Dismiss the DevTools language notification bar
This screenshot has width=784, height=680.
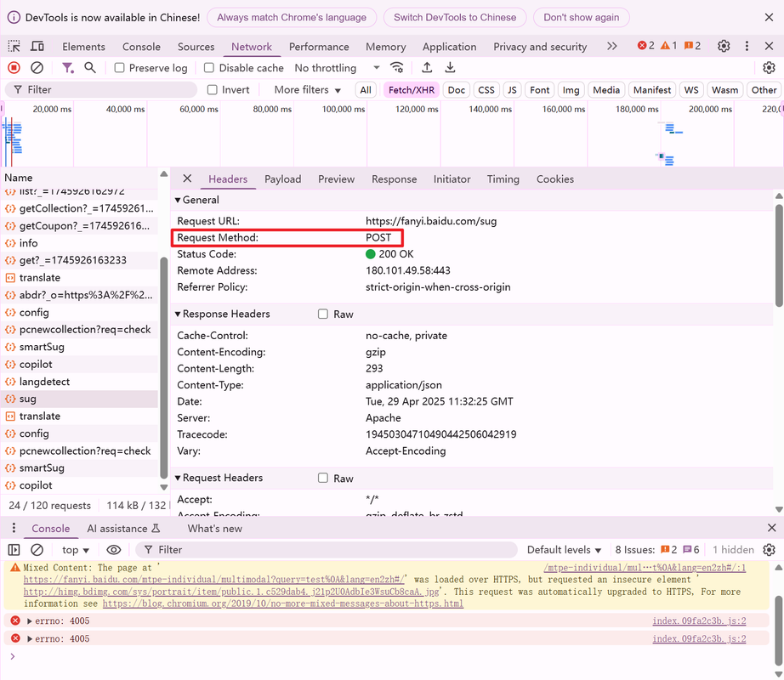coord(769,18)
